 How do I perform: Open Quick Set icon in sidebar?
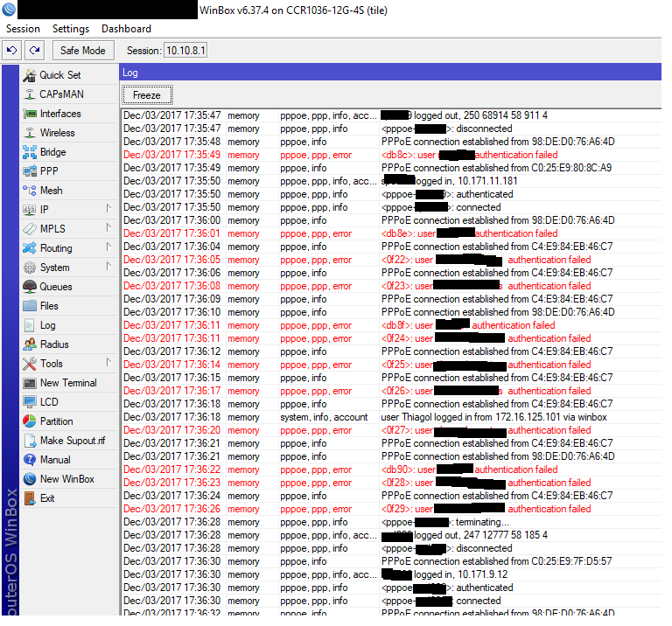[30, 75]
